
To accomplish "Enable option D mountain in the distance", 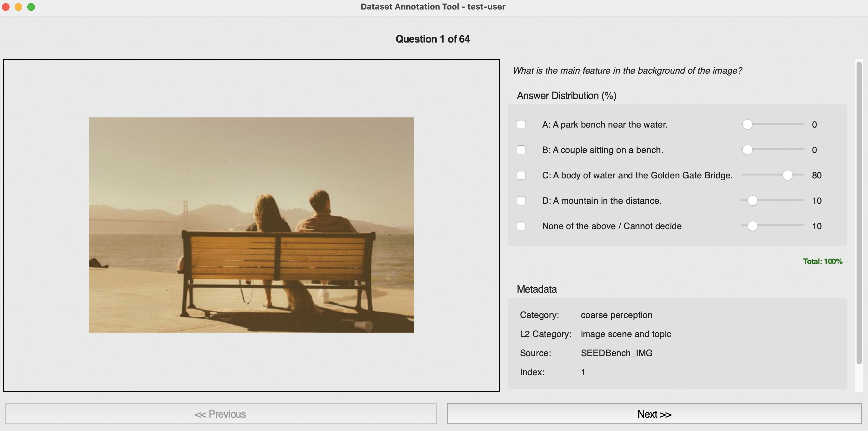I will 521,201.
